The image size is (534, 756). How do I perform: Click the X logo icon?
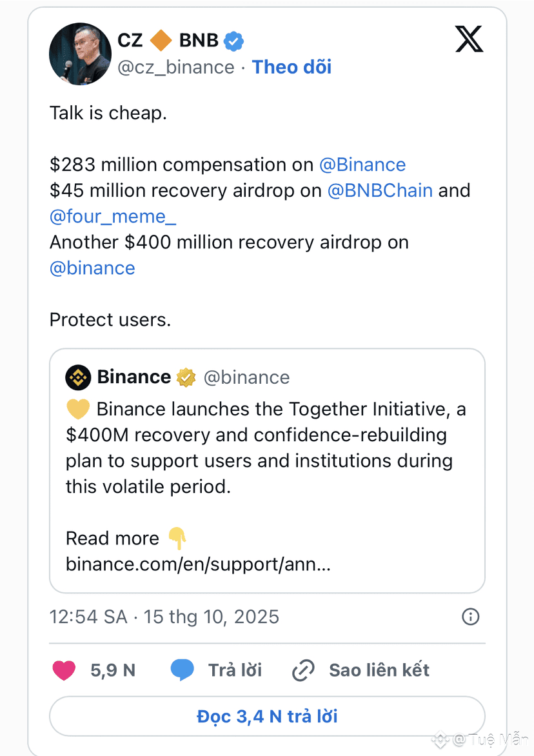coord(469,40)
